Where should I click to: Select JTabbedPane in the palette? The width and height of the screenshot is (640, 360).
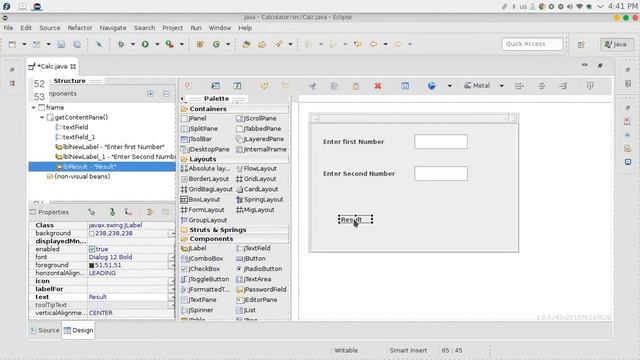(258, 129)
